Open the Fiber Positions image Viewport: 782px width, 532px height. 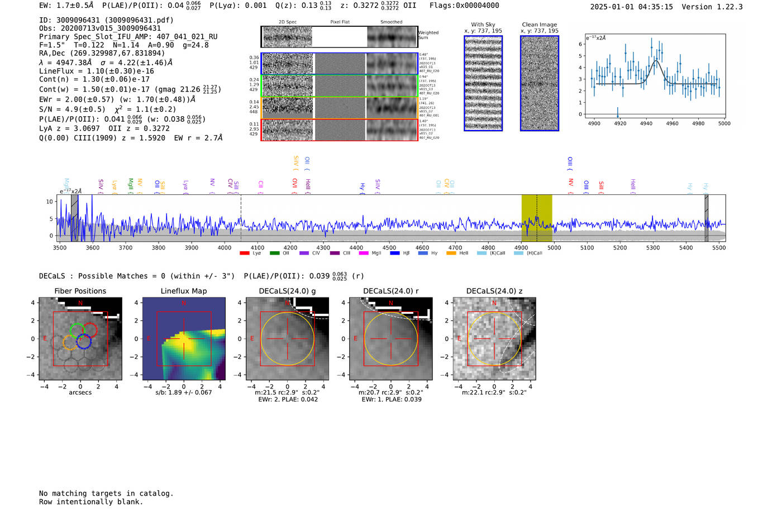[80, 339]
